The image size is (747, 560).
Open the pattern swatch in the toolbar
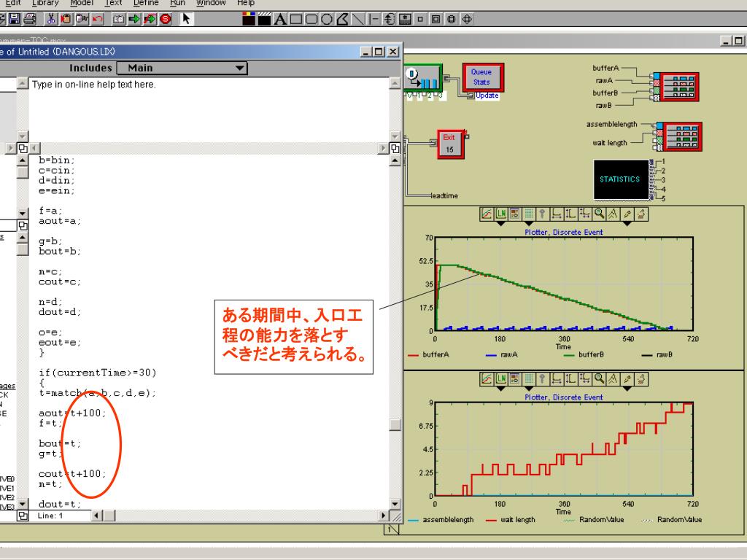pyautogui.click(x=264, y=20)
